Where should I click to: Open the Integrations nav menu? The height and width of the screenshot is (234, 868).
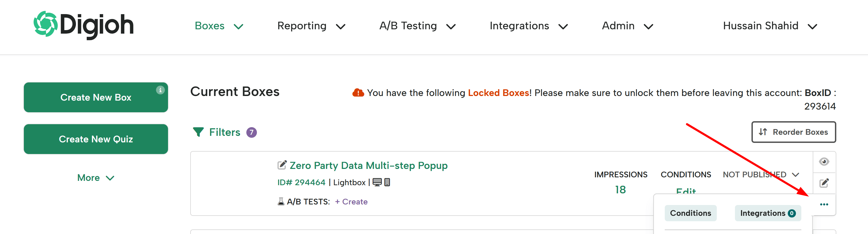click(x=529, y=26)
